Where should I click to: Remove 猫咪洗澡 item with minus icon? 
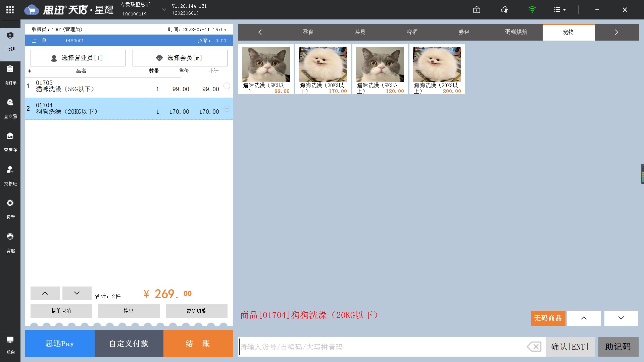point(227,86)
